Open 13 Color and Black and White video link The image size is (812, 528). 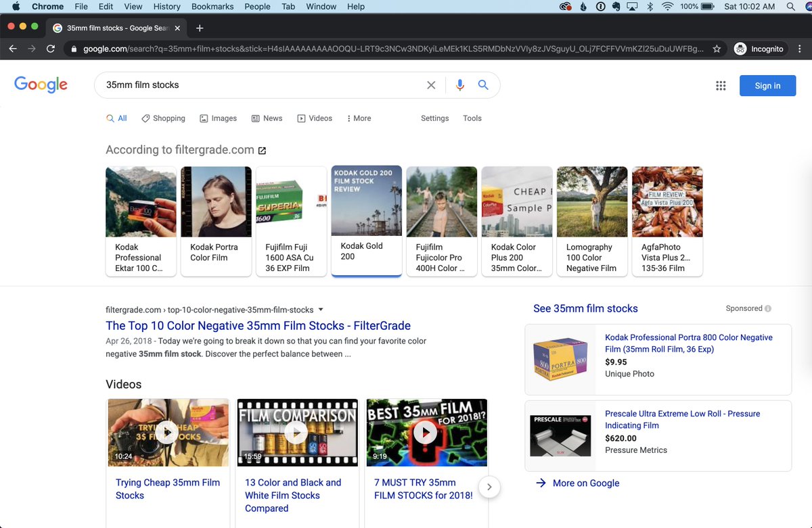pos(293,496)
